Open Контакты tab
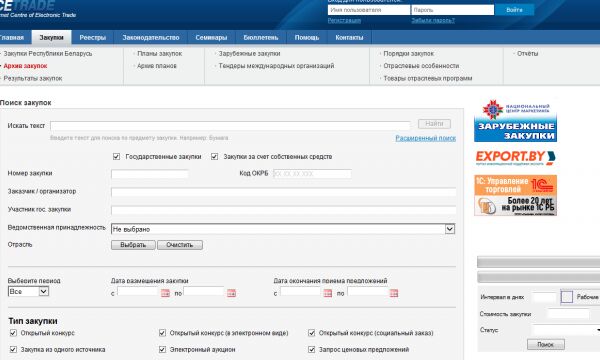600x360 pixels. coord(349,37)
